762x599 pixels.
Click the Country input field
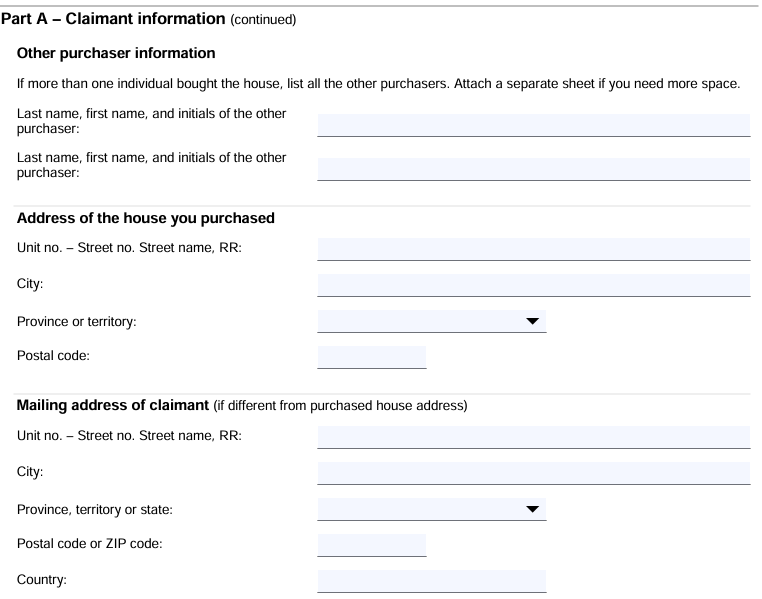[431, 580]
